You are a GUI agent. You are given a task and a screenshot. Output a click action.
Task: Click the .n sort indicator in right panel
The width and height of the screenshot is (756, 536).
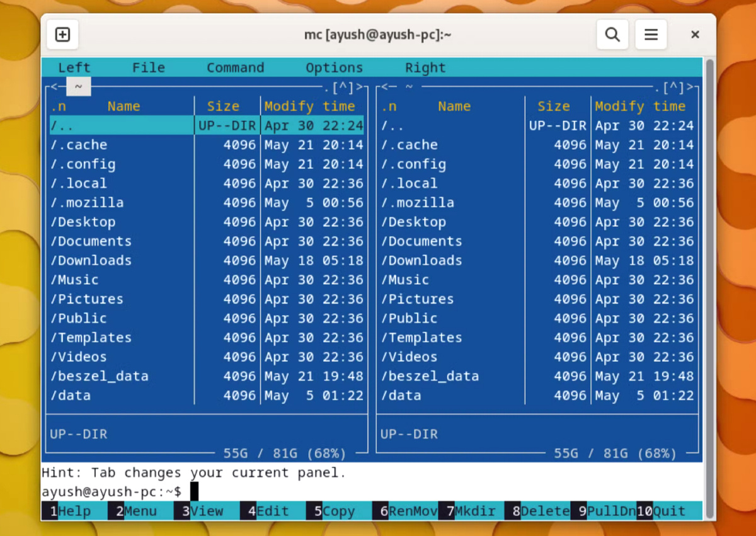[389, 106]
